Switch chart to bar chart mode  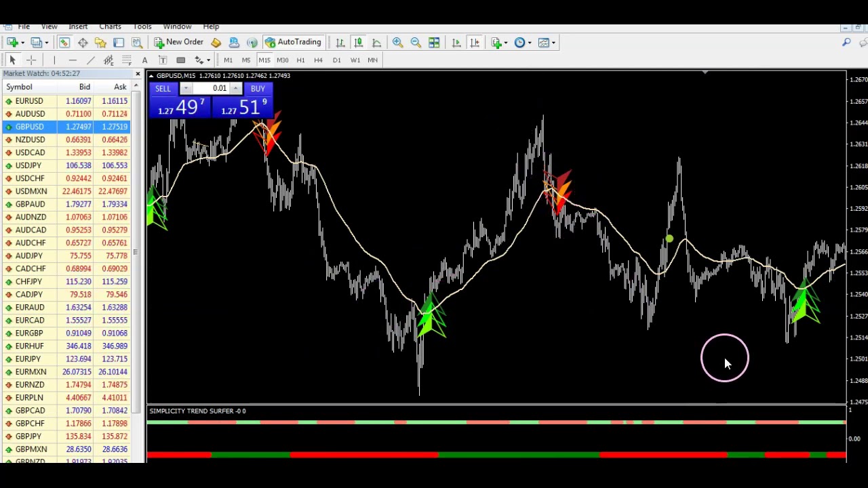[340, 43]
